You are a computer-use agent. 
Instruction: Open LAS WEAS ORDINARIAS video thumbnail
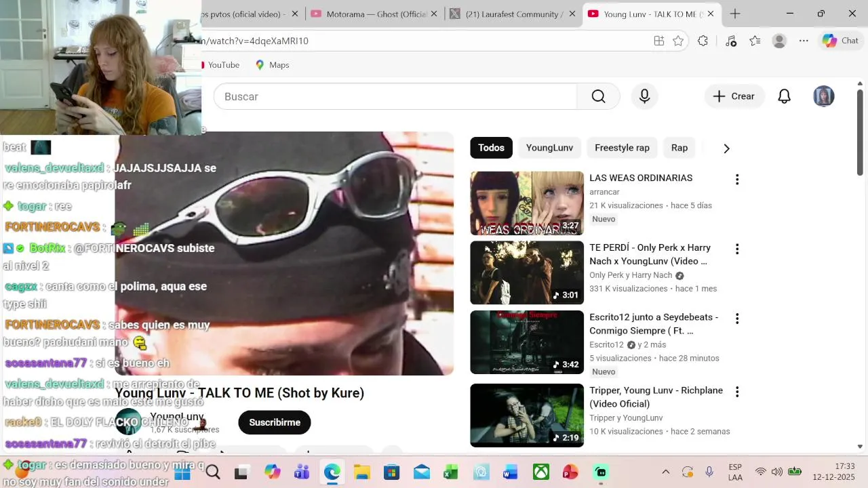tap(527, 203)
